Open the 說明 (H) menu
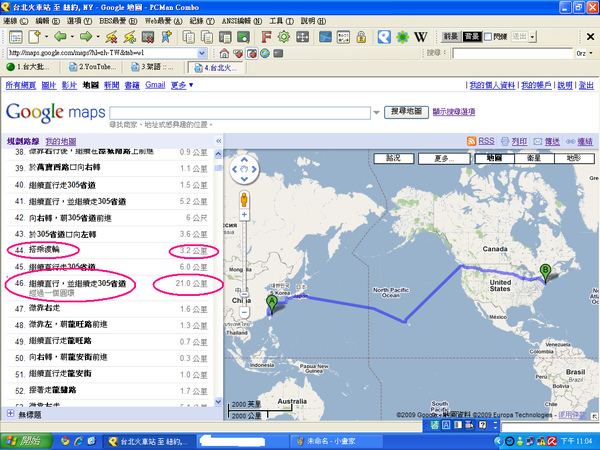Viewport: 600px width, 450px height. (313, 21)
